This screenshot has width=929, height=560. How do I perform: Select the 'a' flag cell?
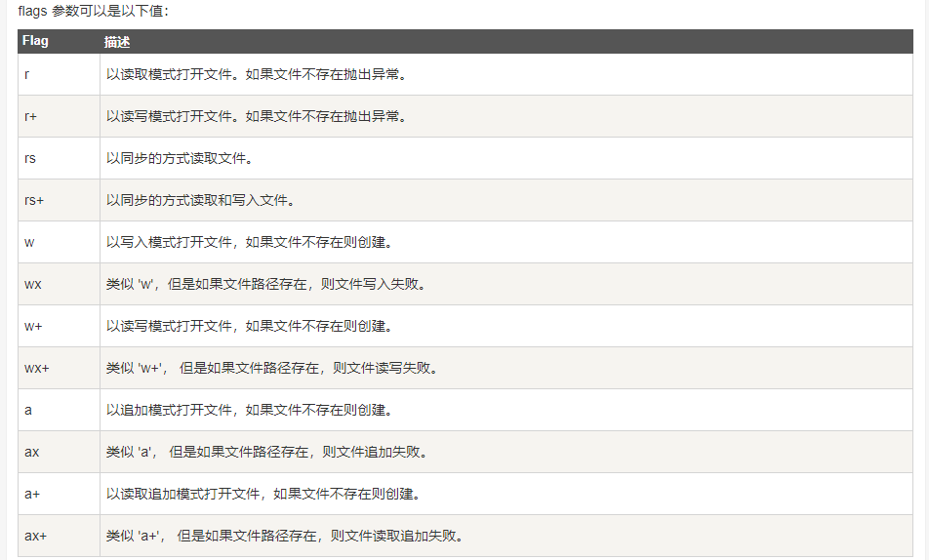click(x=59, y=410)
